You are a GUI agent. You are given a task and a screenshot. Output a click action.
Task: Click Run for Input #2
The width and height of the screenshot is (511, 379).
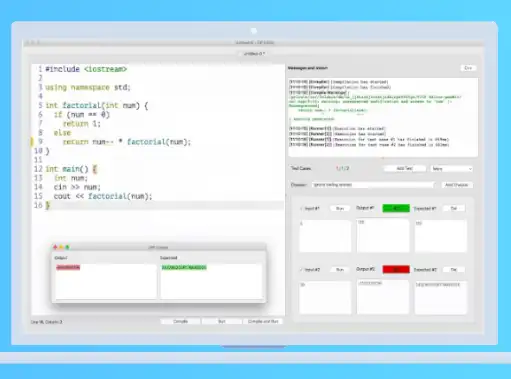(340, 270)
